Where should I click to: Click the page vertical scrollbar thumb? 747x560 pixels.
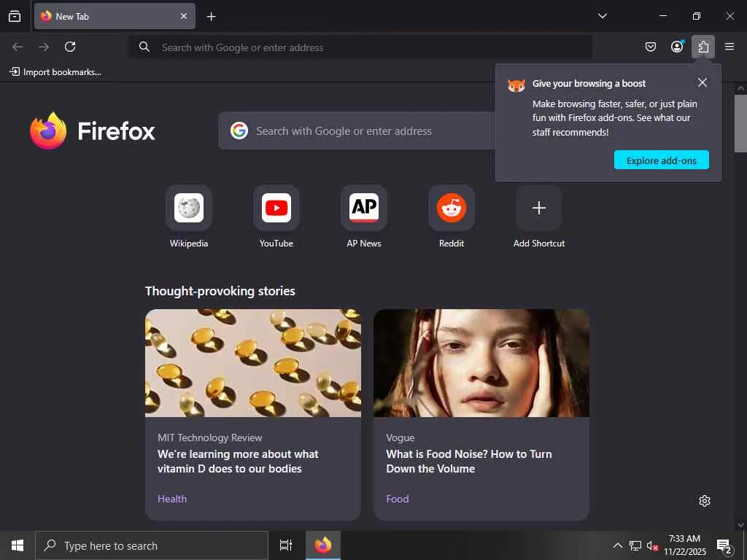click(x=740, y=123)
